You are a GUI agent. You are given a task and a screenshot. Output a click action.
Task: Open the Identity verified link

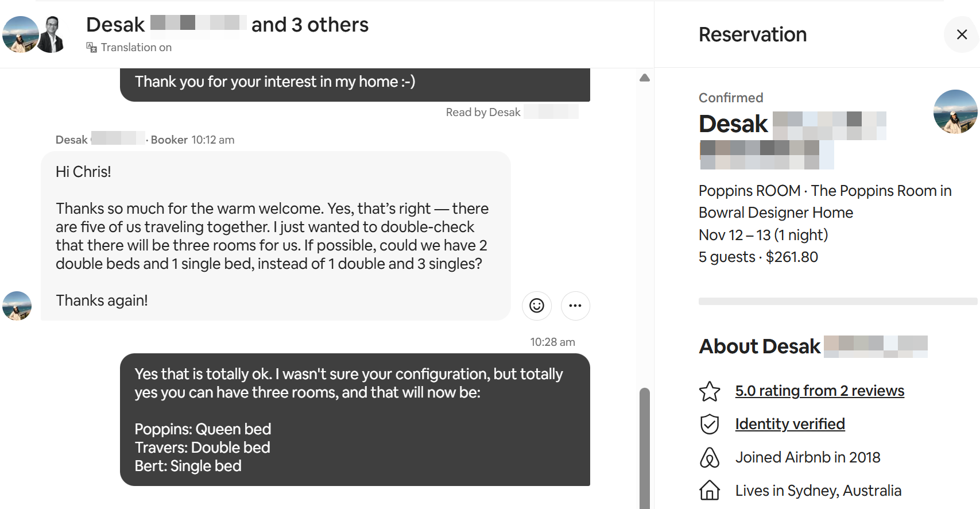[789, 425]
